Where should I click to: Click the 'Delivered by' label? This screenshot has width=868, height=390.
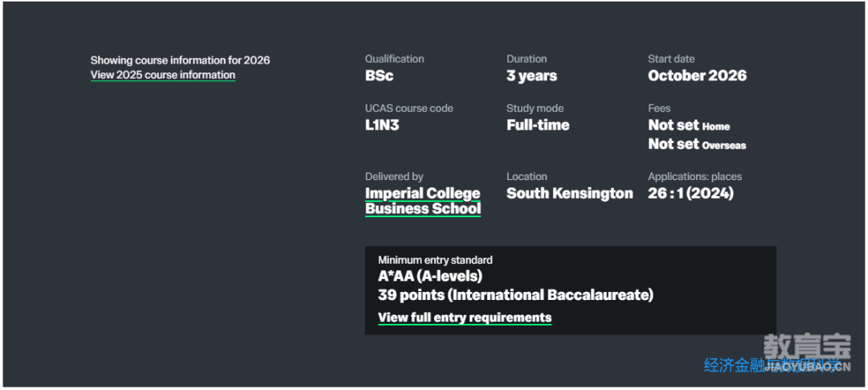394,177
